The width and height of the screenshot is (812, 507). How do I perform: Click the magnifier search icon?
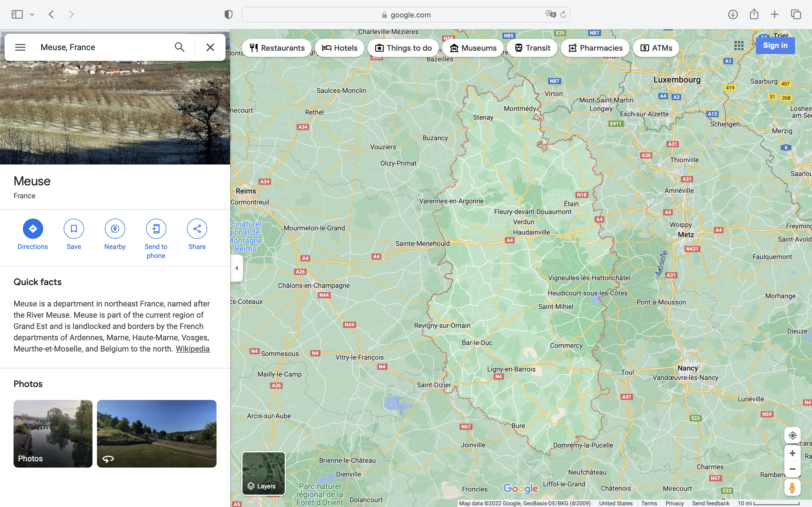coord(180,47)
